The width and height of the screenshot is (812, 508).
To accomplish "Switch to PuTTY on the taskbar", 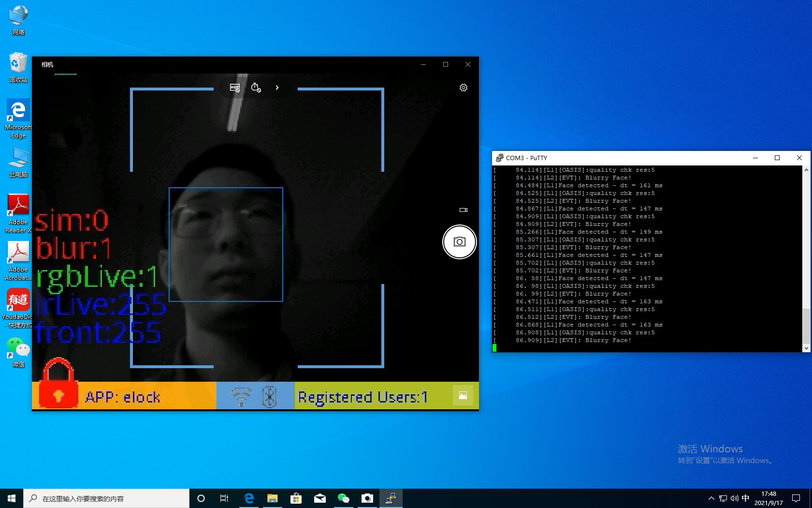I will tap(391, 498).
